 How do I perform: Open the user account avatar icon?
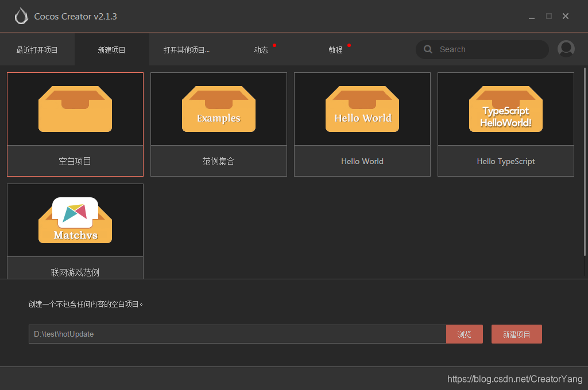coord(566,49)
